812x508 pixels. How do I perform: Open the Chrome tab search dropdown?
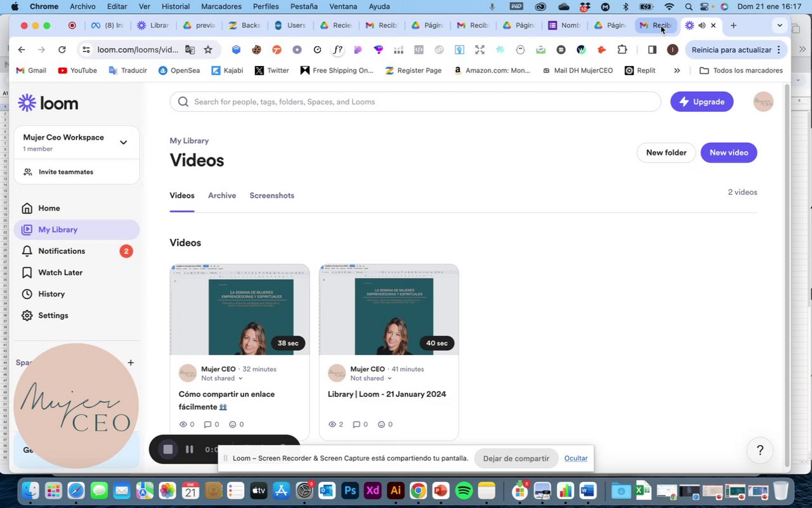(780, 25)
